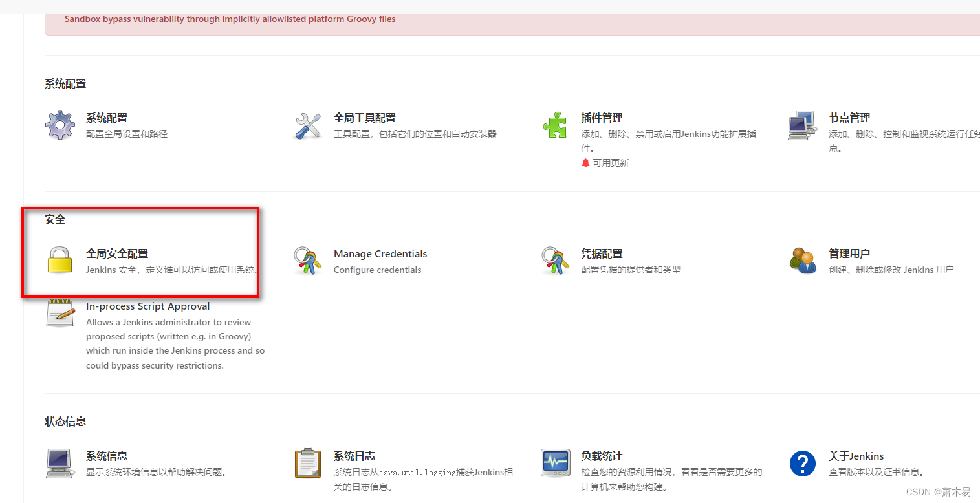Click the keys icon beside 凭据配置

(555, 261)
